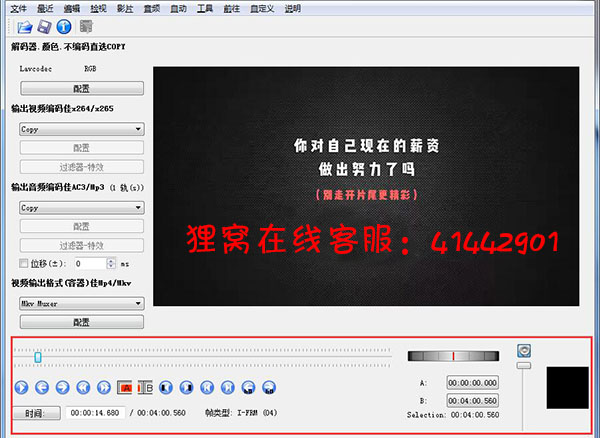The width and height of the screenshot is (600, 438).
Task: Go to the last frame
Action: [x=228, y=388]
